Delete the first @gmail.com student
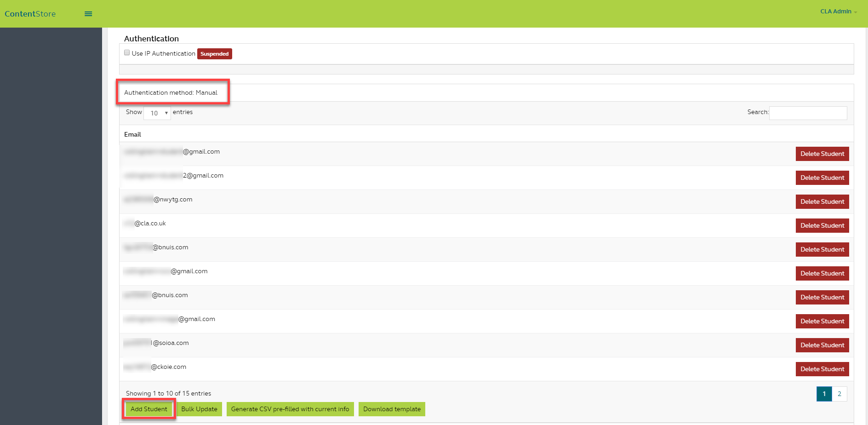This screenshot has height=425, width=868. click(x=822, y=154)
